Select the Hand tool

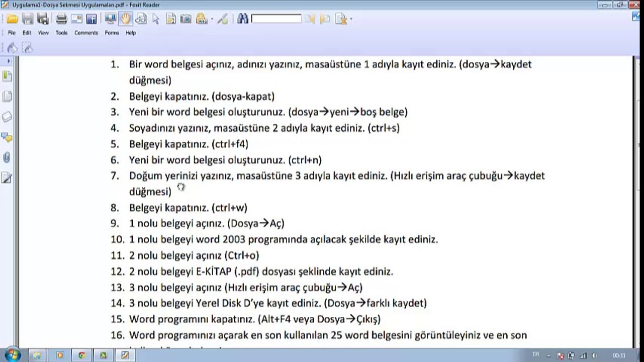[125, 19]
